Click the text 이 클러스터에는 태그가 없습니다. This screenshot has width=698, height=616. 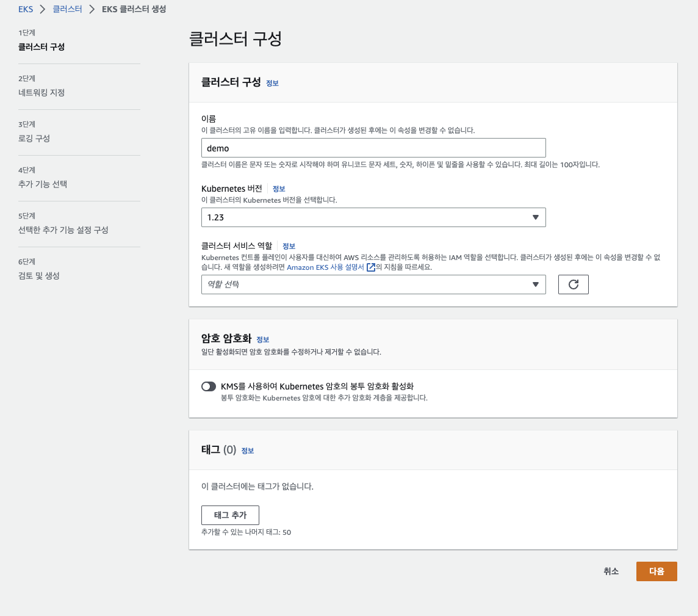(257, 487)
